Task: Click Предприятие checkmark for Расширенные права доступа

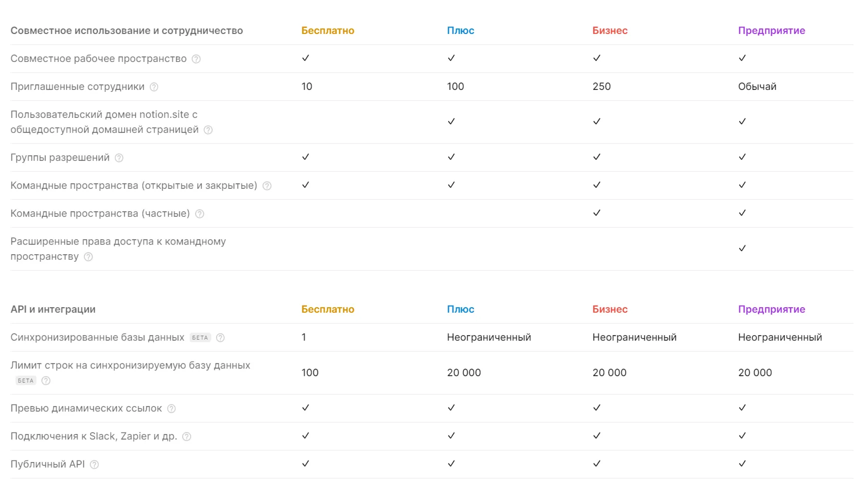Action: click(x=742, y=248)
